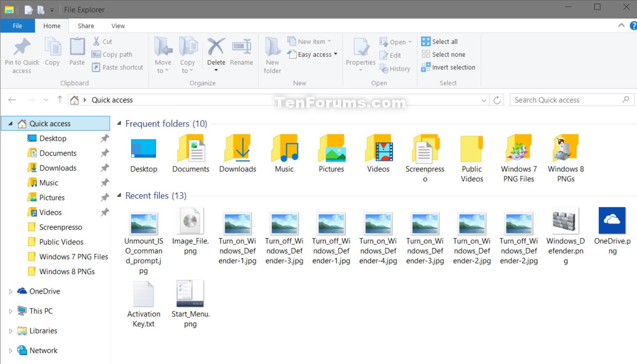Click the Select all button

point(440,41)
